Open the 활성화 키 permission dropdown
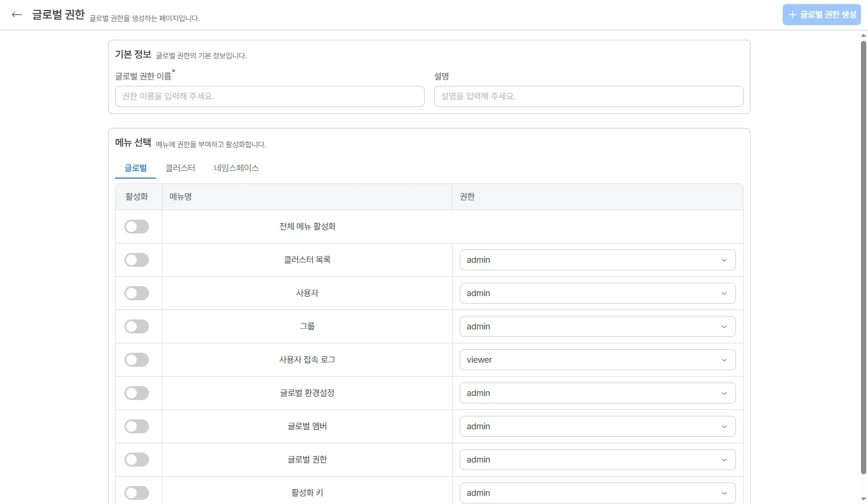868x504 pixels. point(598,493)
